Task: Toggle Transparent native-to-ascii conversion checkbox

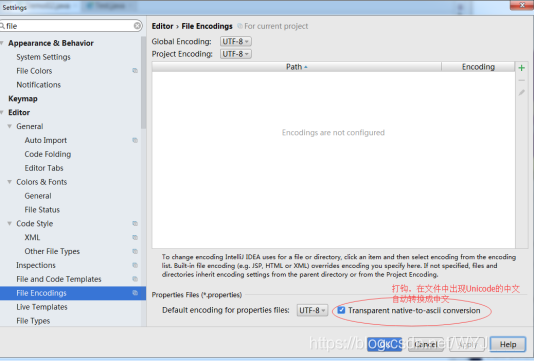Action: (x=341, y=310)
